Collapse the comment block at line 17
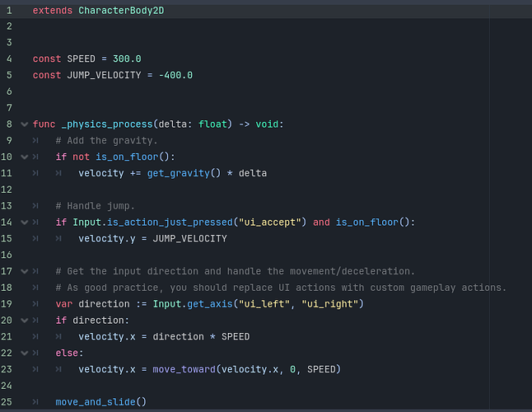Screen dimensions: 532x412 tap(24, 271)
